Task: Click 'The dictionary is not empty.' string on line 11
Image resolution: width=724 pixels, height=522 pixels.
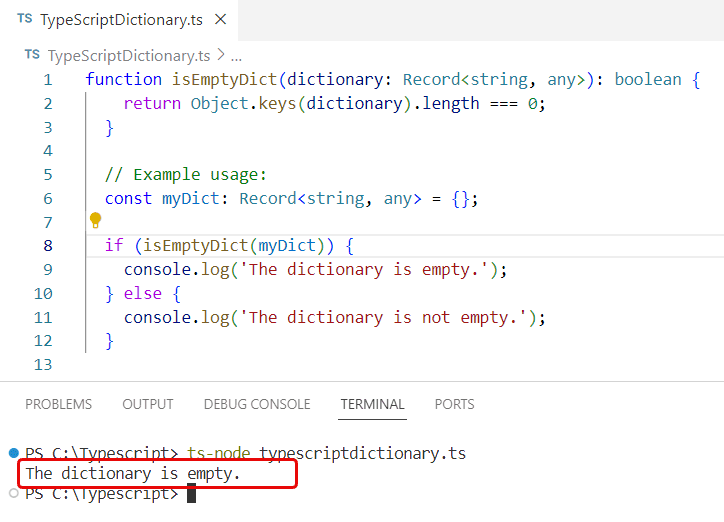Action: click(384, 318)
